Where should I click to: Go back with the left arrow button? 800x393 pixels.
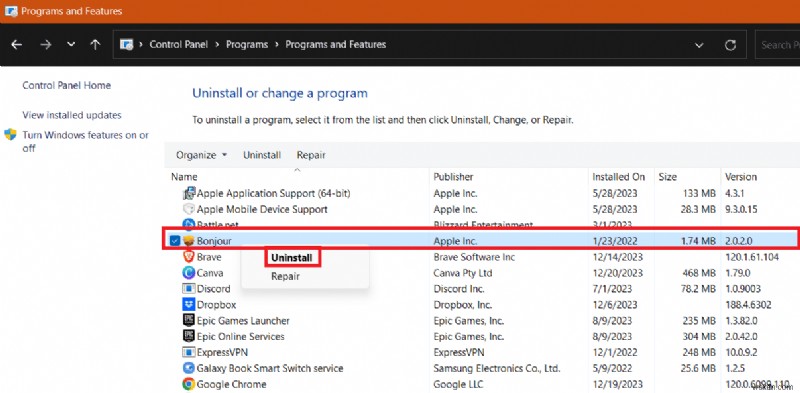click(17, 45)
